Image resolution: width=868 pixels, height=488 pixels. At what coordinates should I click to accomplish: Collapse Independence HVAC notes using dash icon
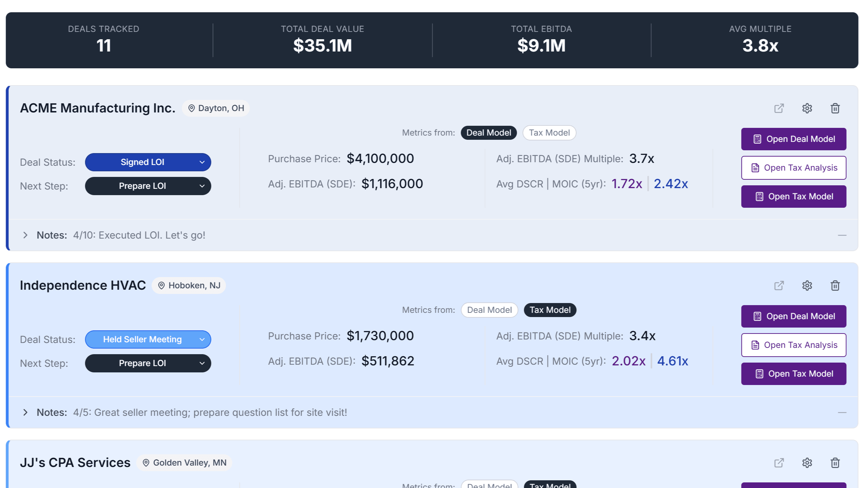(x=842, y=412)
